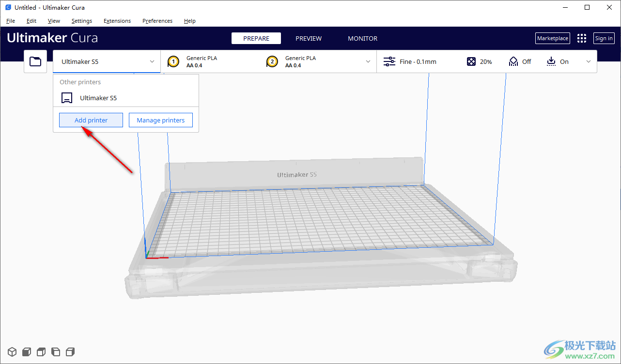Switch to the 3D perspective view cube
Screen dimensions: 621x364
pos(12,351)
